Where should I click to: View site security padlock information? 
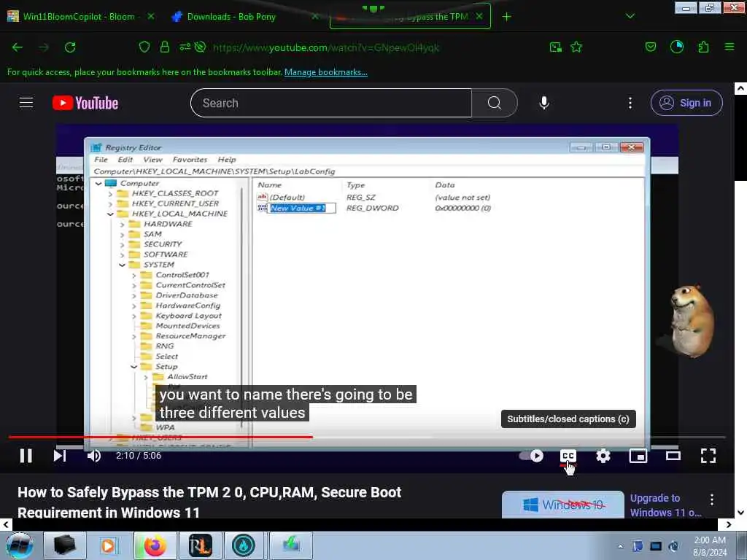point(164,47)
